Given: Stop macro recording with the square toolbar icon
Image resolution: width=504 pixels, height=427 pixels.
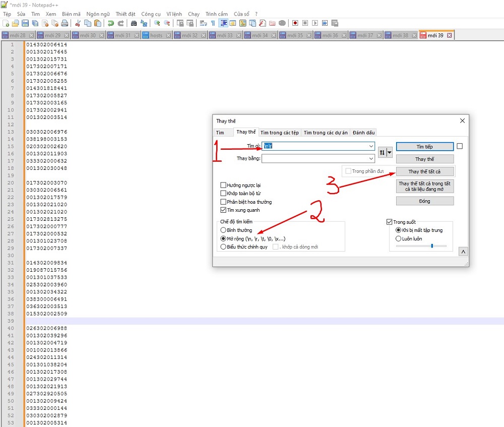Looking at the screenshot, I should pyautogui.click(x=305, y=23).
